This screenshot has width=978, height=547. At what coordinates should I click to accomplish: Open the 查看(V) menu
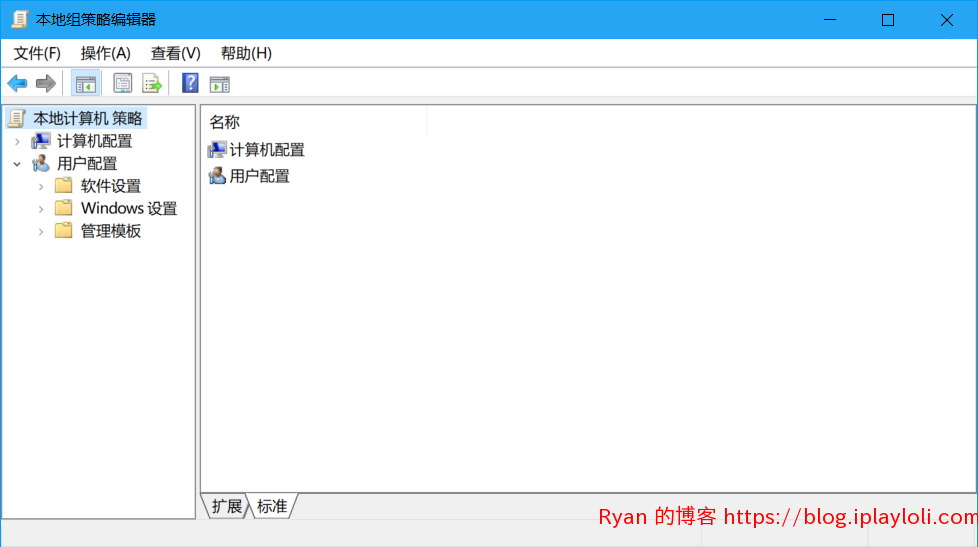175,54
